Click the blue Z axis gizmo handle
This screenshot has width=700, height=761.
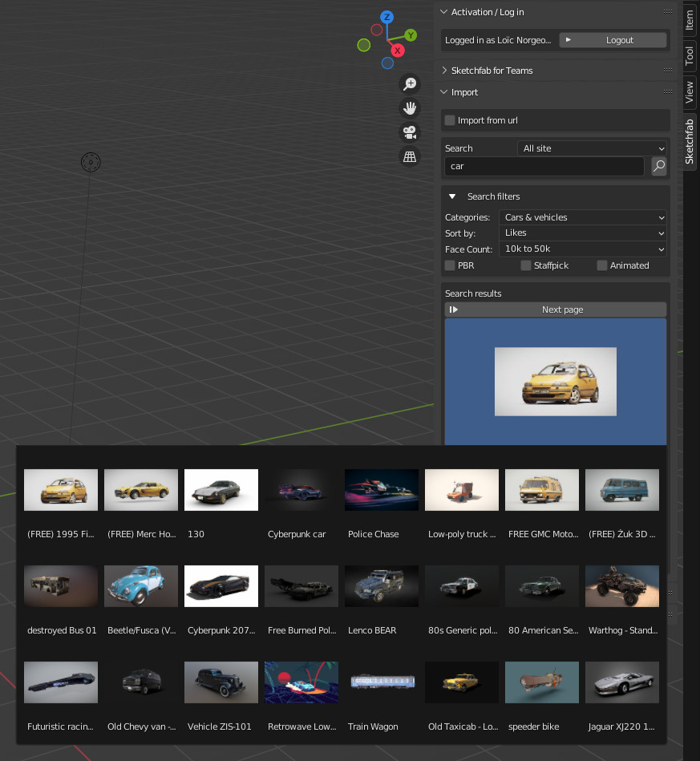[x=386, y=17]
